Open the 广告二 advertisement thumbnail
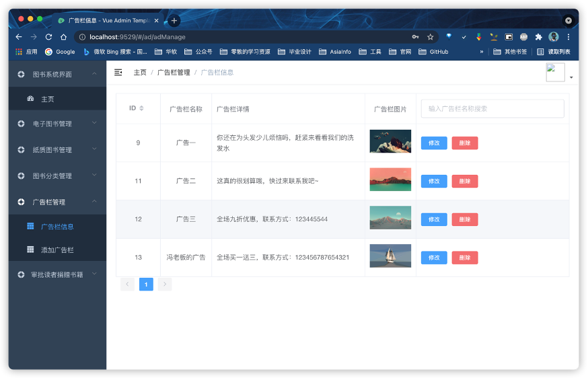The width and height of the screenshot is (588, 378). [390, 180]
